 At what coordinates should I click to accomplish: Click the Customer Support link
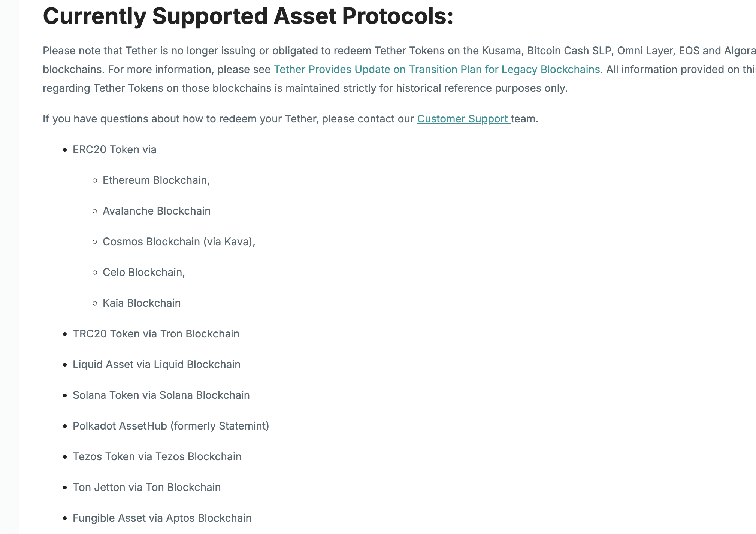(x=463, y=119)
